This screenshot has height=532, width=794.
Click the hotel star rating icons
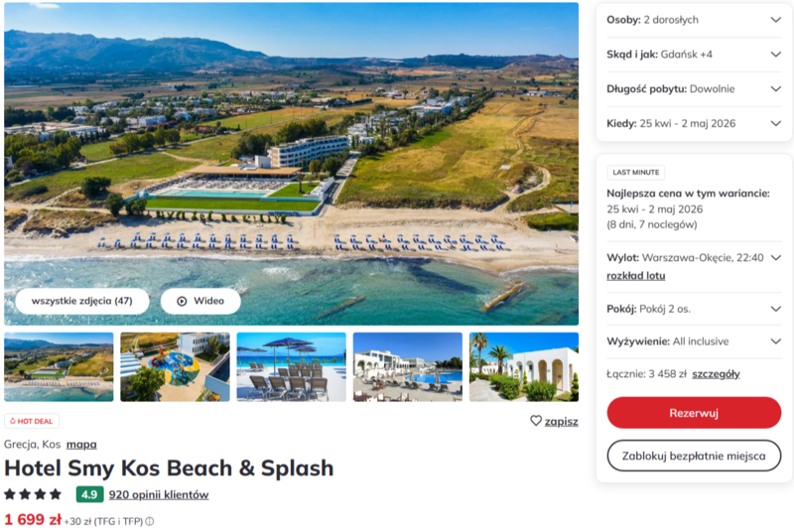(x=33, y=494)
